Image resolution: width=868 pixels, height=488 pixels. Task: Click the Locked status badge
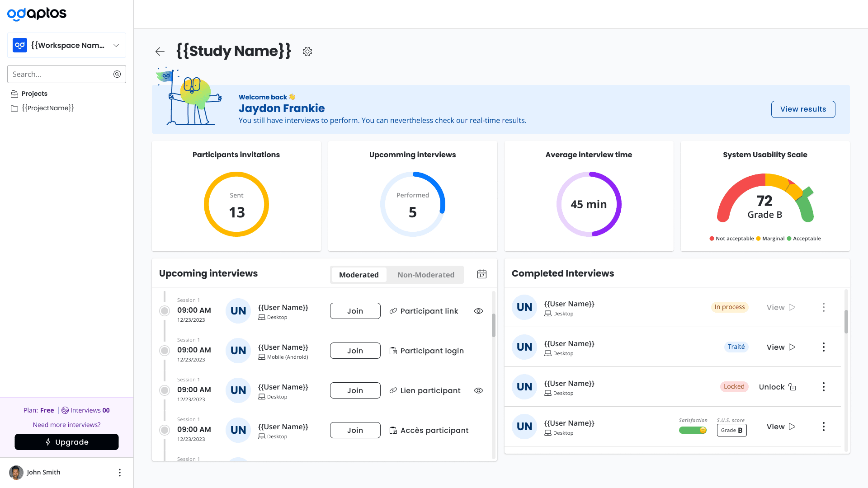[x=734, y=387]
